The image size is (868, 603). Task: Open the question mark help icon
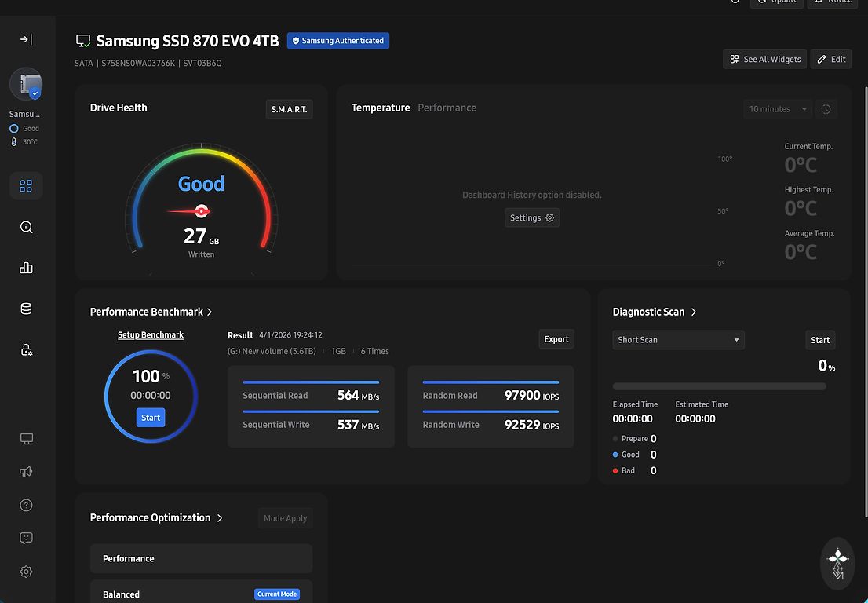point(26,505)
